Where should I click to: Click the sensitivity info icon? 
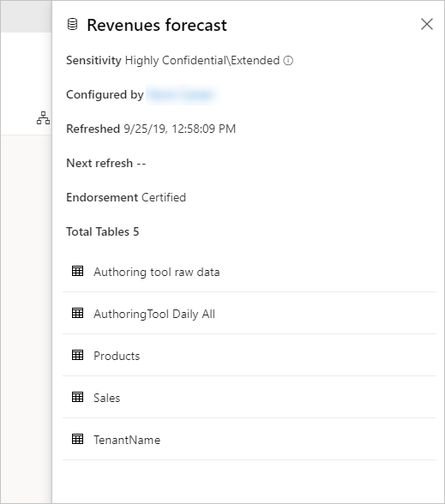point(288,60)
